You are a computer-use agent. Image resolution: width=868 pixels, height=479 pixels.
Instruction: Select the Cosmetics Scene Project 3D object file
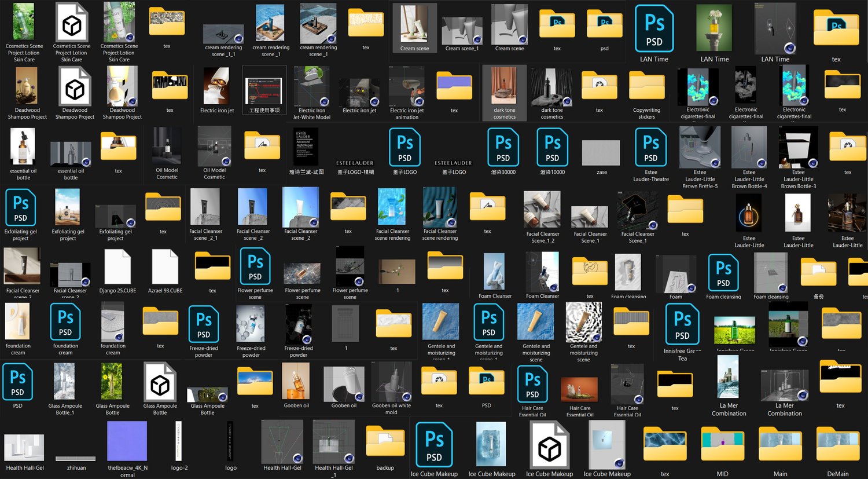[72, 22]
